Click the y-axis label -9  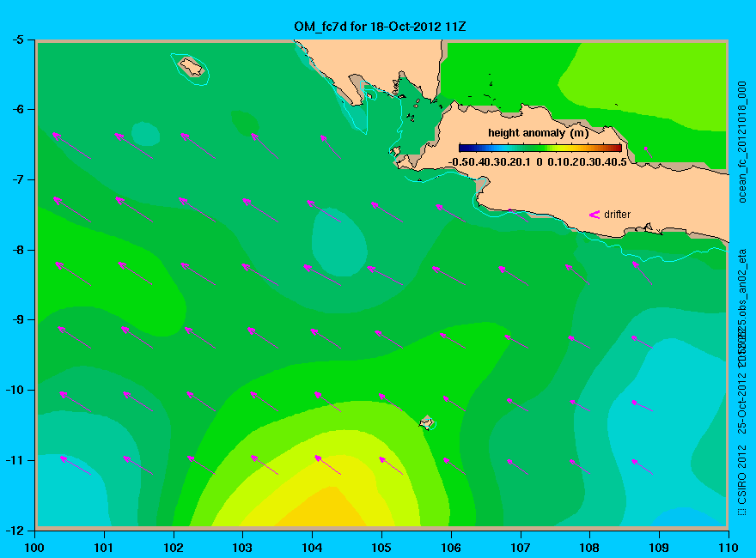tap(17, 320)
